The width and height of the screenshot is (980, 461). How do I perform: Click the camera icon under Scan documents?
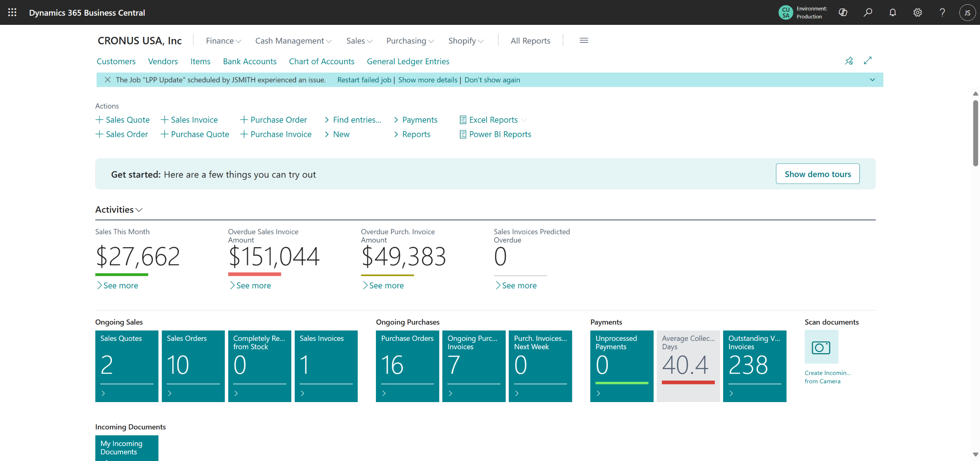tap(821, 347)
